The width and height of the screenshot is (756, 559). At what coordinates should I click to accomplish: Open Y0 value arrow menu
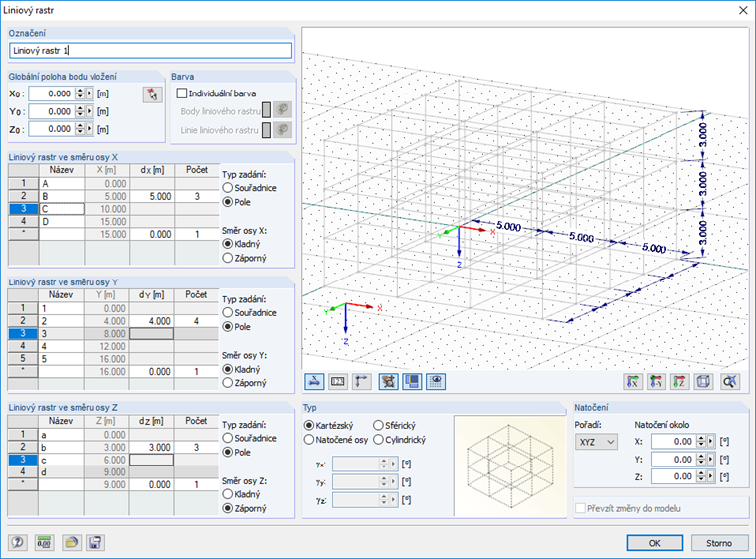pyautogui.click(x=90, y=111)
